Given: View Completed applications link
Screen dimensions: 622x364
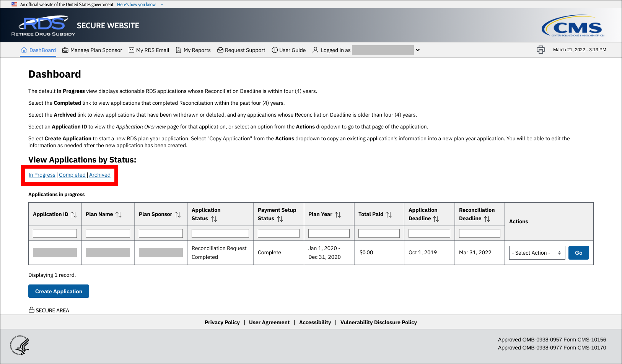Looking at the screenshot, I should coord(72,175).
